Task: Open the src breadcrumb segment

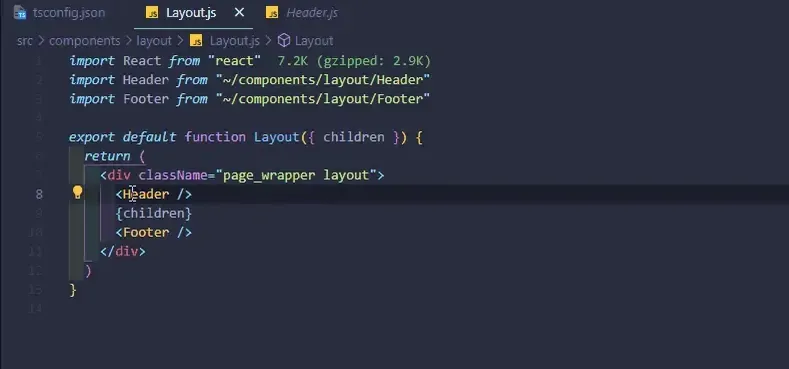Action: tap(25, 41)
